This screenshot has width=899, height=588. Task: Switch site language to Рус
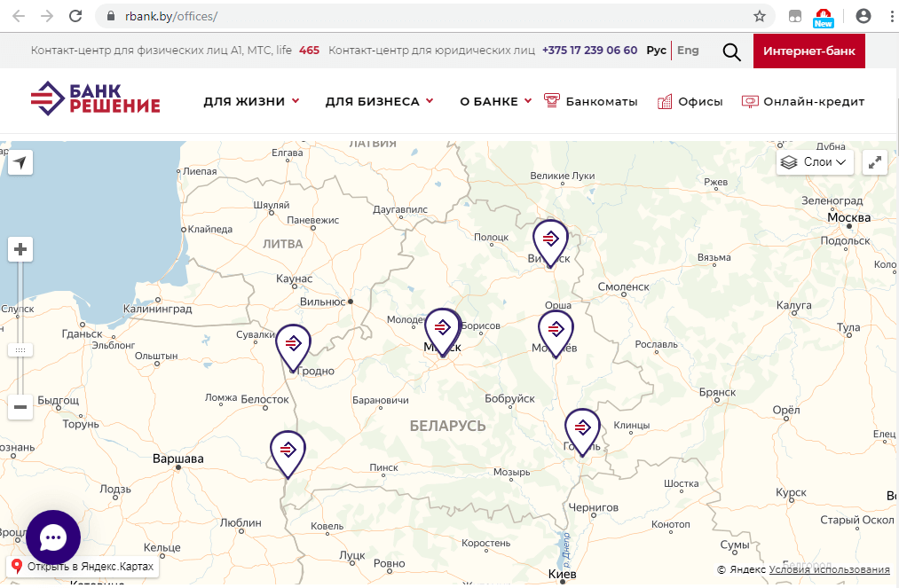coord(656,51)
